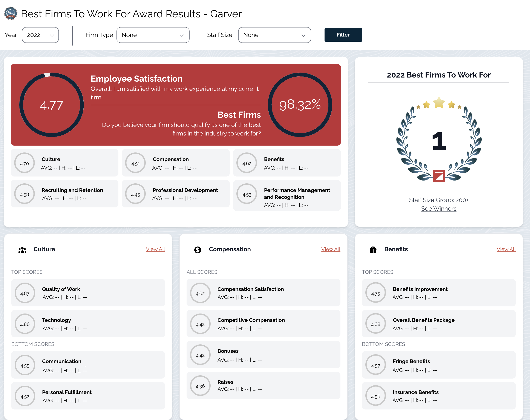The image size is (530, 420).
Task: Click View All in Compensation panel
Action: point(331,249)
